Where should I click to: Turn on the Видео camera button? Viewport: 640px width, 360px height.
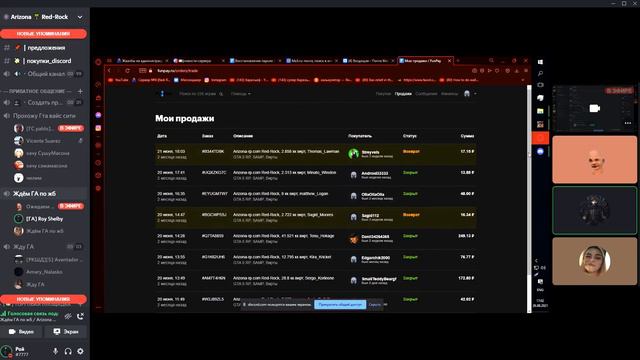pos(22,331)
